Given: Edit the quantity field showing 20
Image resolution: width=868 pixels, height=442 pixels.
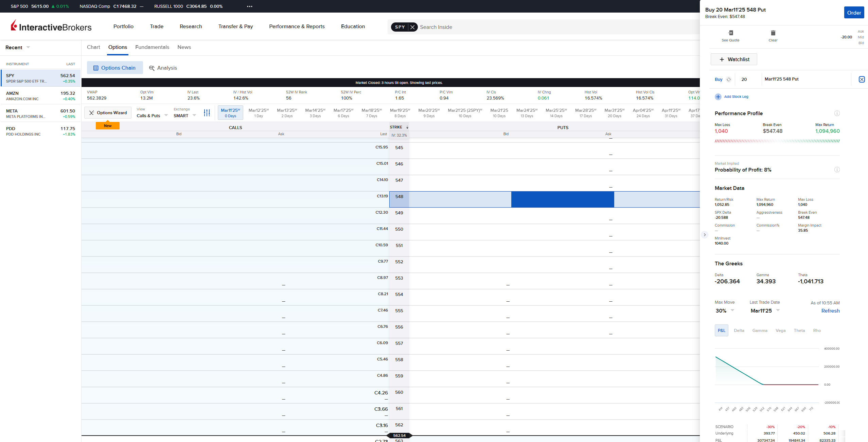Looking at the screenshot, I should click(x=748, y=79).
